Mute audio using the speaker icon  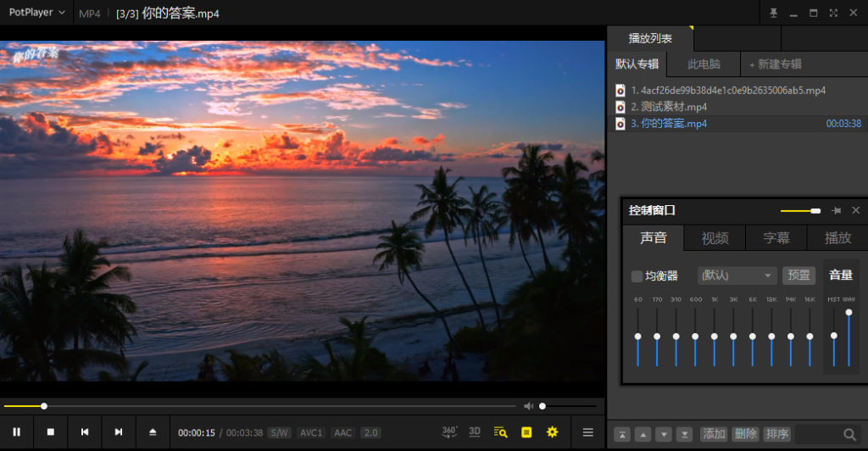click(x=529, y=406)
